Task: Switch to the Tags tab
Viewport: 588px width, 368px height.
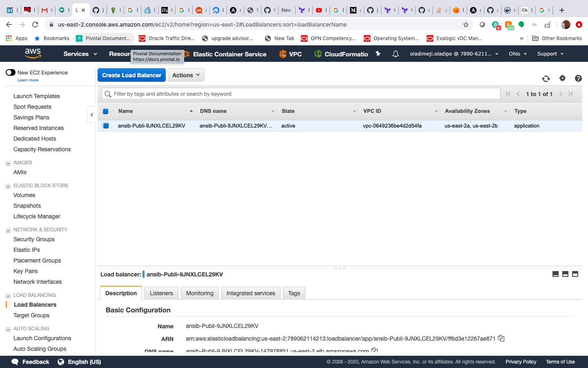Action: 294,293
